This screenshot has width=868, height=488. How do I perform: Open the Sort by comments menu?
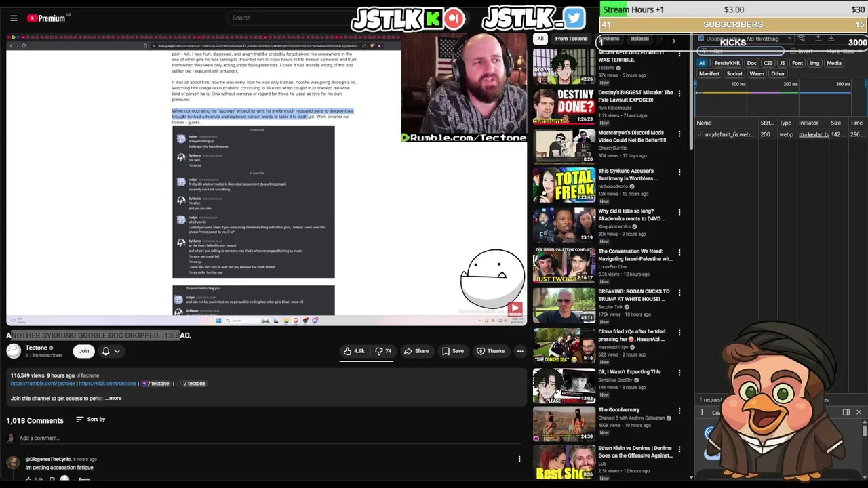90,420
